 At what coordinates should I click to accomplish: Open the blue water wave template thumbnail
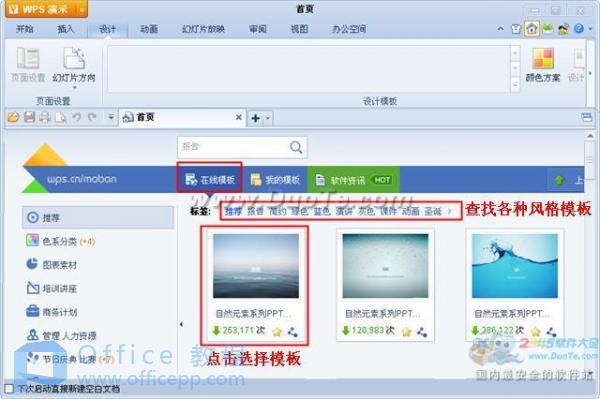coord(515,266)
